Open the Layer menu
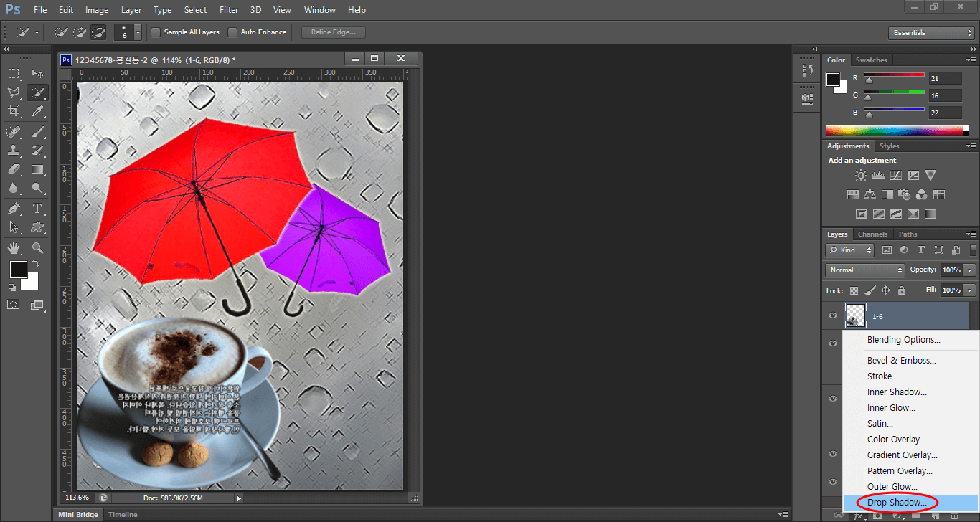This screenshot has width=980, height=522. (x=131, y=10)
